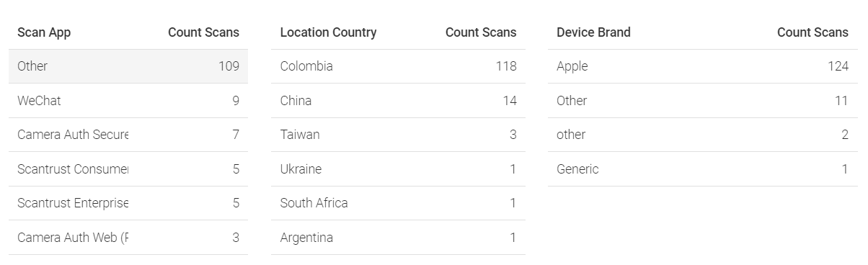The width and height of the screenshot is (868, 265).
Task: Sort by the Location Country column header
Action: click(328, 32)
